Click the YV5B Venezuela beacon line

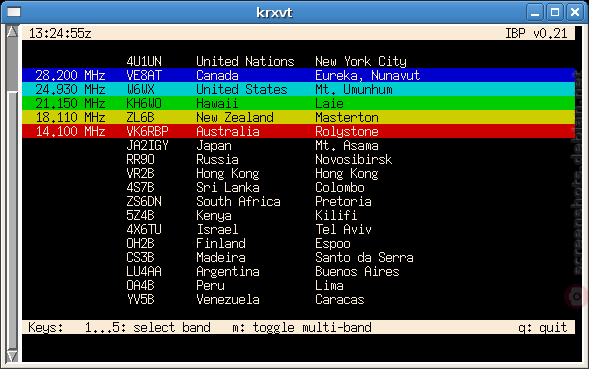pos(245,299)
